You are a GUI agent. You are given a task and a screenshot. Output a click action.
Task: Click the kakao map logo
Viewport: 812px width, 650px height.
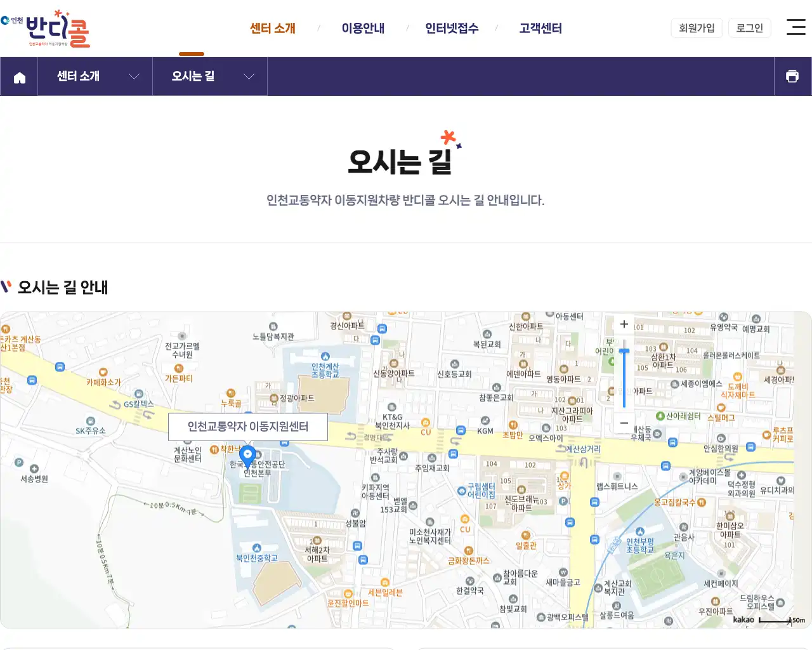pyautogui.click(x=743, y=620)
